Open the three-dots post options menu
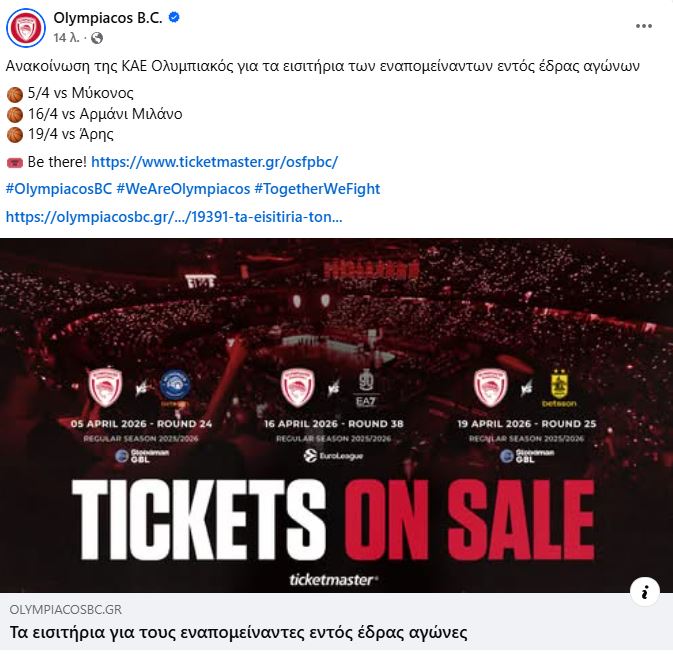This screenshot has width=673, height=654. (x=644, y=26)
